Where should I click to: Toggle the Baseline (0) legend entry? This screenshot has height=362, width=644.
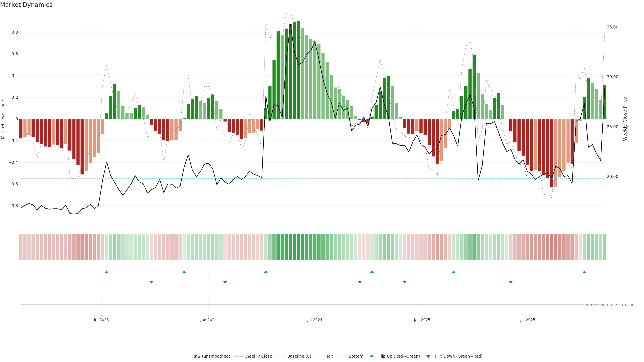click(299, 356)
